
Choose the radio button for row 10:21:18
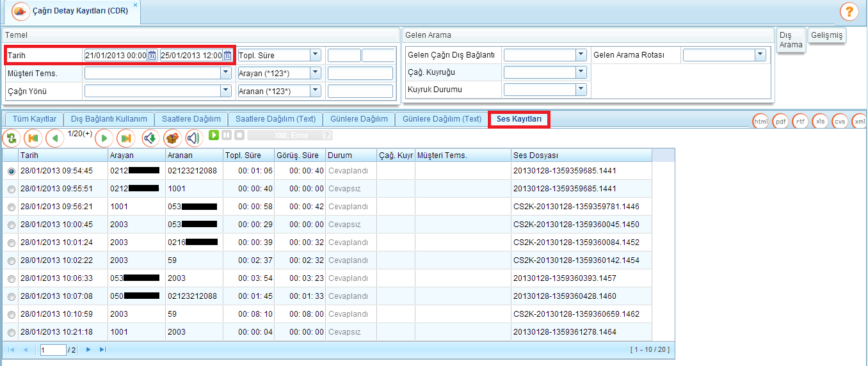[x=11, y=333]
